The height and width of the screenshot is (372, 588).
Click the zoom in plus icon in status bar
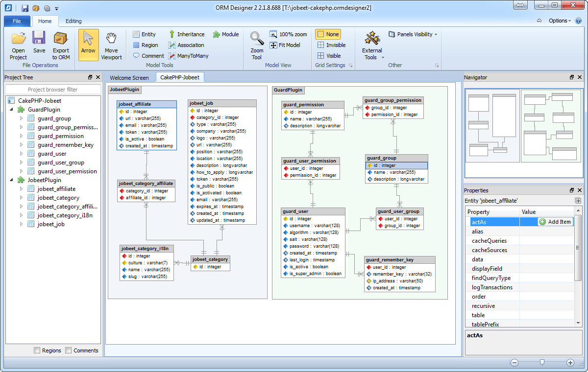570,363
